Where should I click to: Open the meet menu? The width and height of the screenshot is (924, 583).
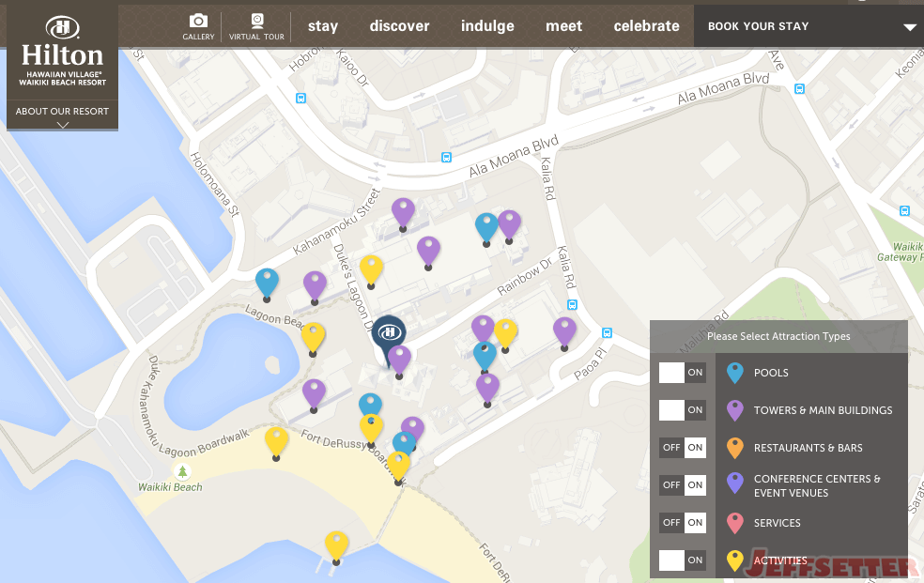[x=564, y=26]
